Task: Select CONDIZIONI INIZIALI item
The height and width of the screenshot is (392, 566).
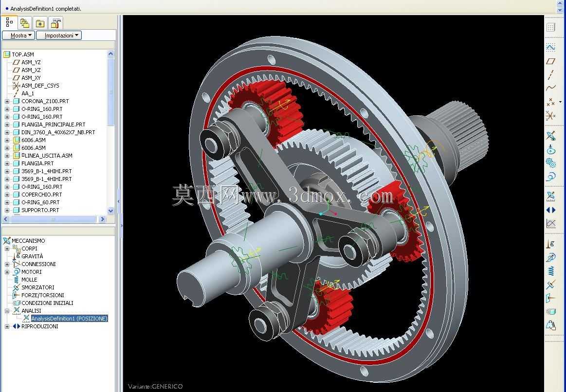Action: pos(47,303)
